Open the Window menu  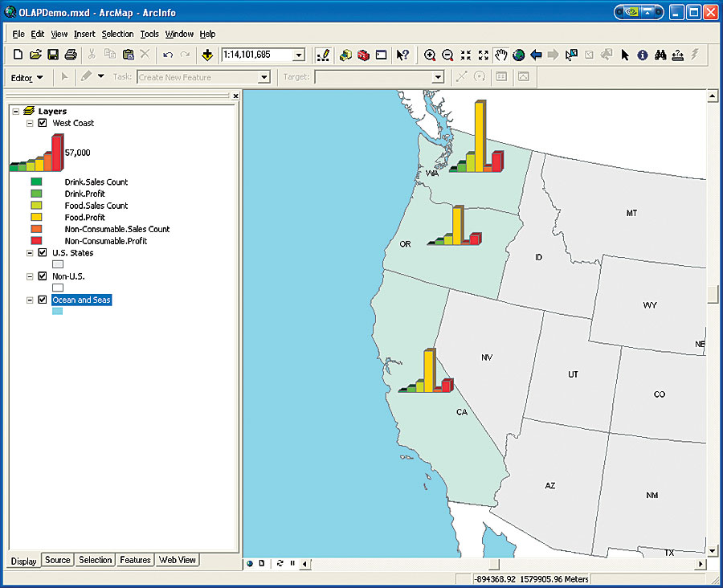pyautogui.click(x=179, y=34)
